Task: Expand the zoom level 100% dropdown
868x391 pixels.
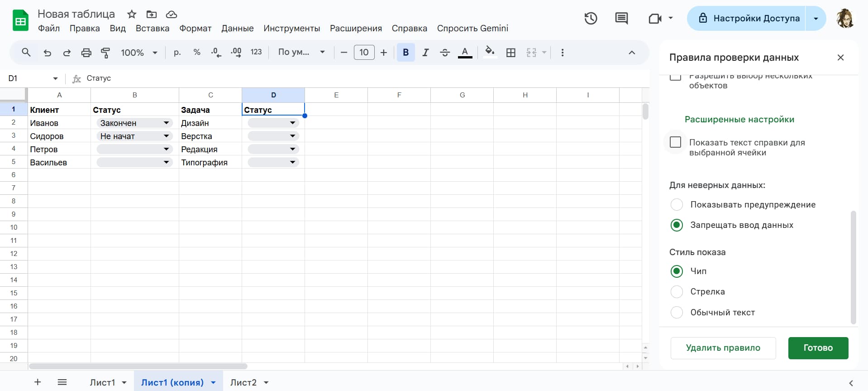Action: coord(139,53)
